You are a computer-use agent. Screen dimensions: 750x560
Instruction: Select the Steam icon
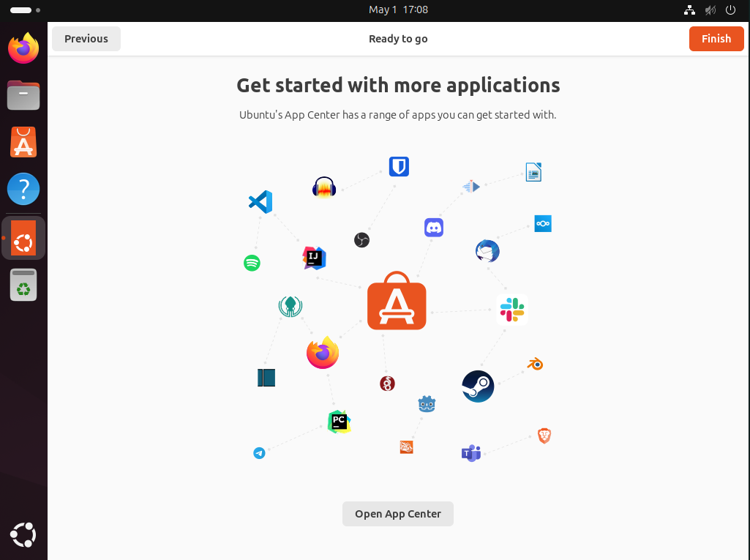point(478,386)
